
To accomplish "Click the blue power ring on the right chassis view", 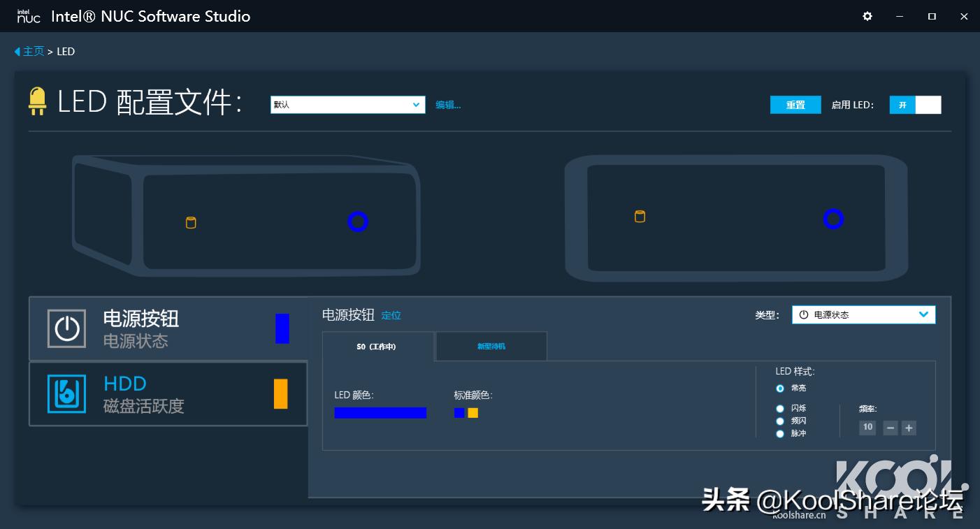I will [x=833, y=219].
